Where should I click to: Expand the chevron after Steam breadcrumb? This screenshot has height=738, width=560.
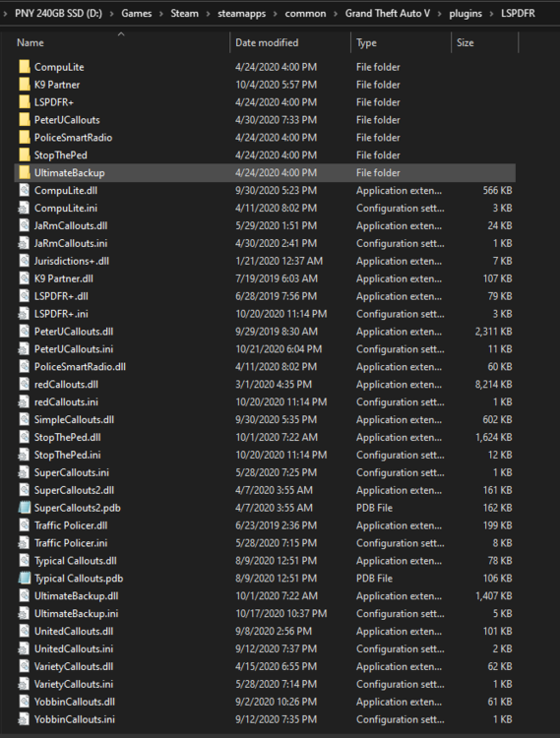point(208,14)
